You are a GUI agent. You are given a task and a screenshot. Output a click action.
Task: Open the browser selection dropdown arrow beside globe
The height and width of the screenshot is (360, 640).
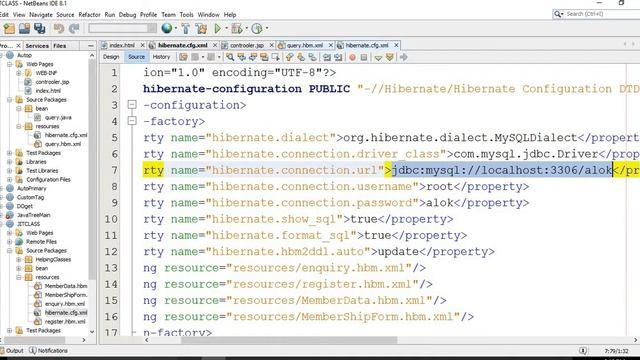pyautogui.click(x=176, y=29)
